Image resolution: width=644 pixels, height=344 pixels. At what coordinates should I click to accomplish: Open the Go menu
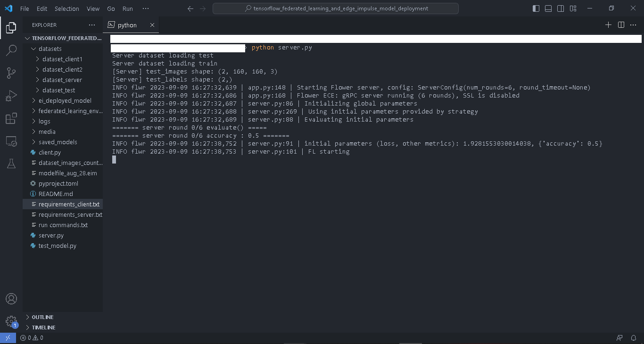(111, 8)
